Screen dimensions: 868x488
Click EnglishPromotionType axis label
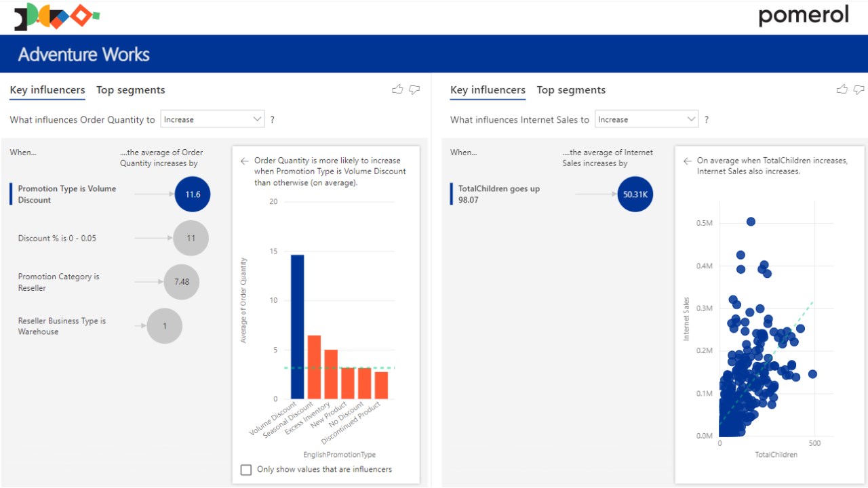click(340, 455)
